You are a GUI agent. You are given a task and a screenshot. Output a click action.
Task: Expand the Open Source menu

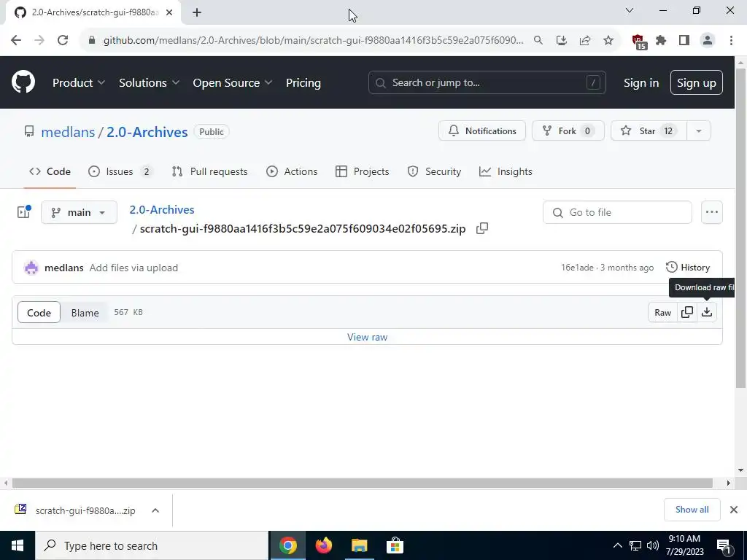[233, 82]
